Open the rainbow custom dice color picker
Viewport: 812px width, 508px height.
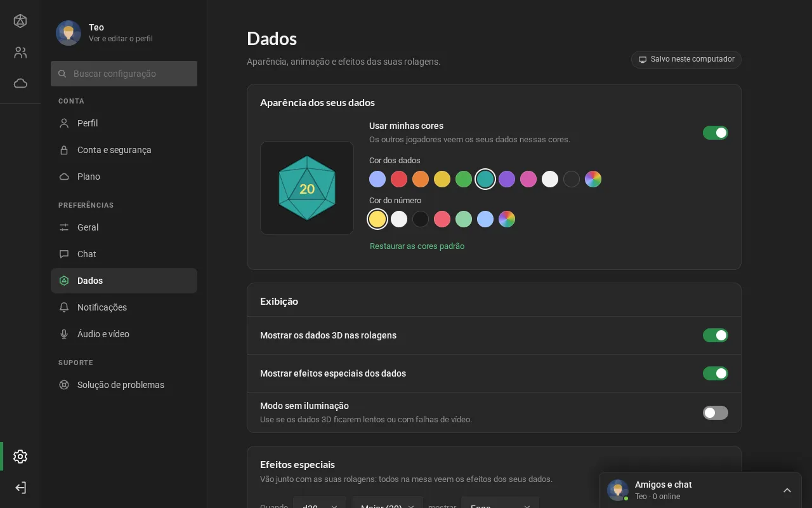(593, 179)
